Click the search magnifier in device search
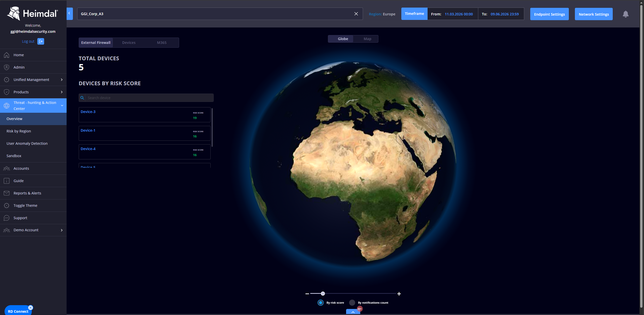Screen dimensions: 644x315 [x=82, y=98]
